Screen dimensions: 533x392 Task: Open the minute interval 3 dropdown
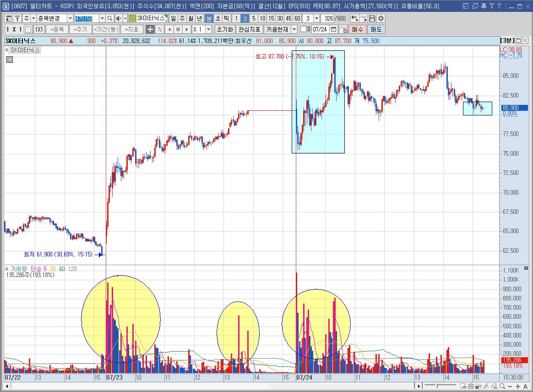pos(316,18)
